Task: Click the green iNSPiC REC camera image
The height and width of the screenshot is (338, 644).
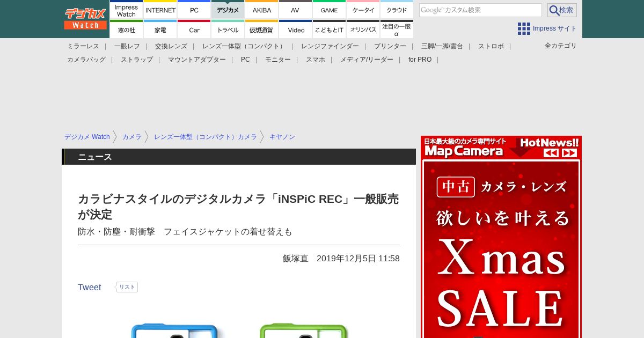Action: coord(304,330)
